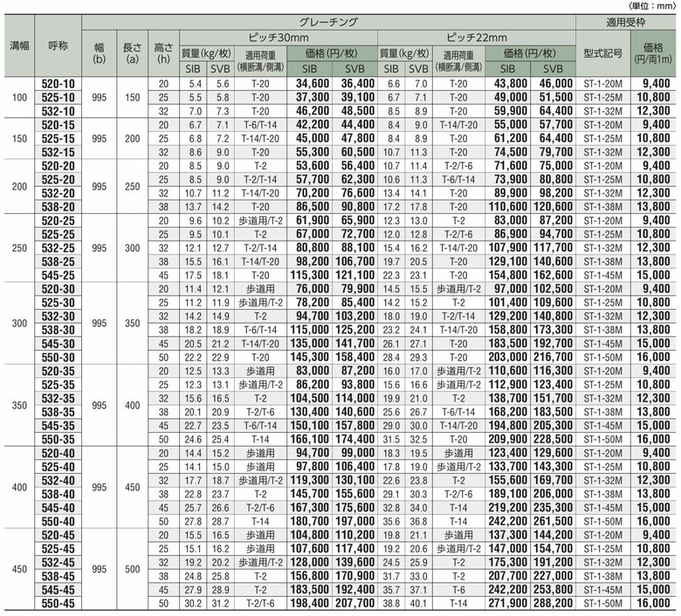Click the 幅 (b) column header
This screenshot has height=616, width=681.
pos(100,53)
